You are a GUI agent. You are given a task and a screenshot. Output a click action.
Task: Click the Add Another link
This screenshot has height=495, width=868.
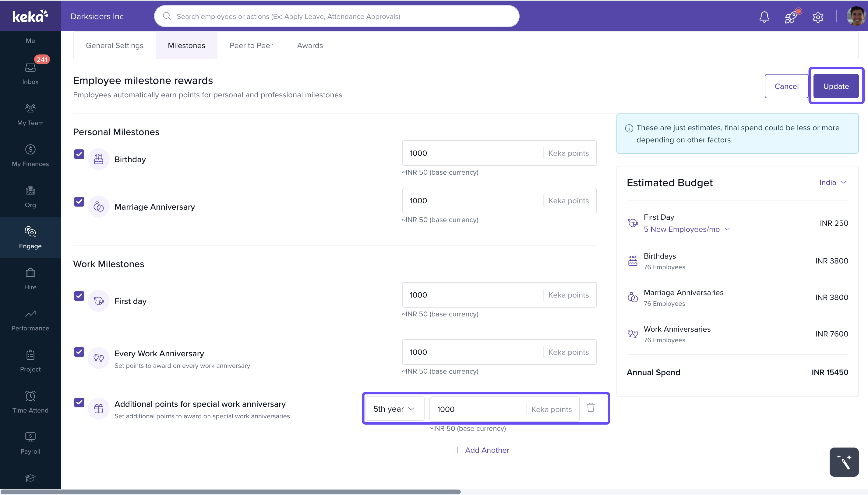pyautogui.click(x=482, y=450)
